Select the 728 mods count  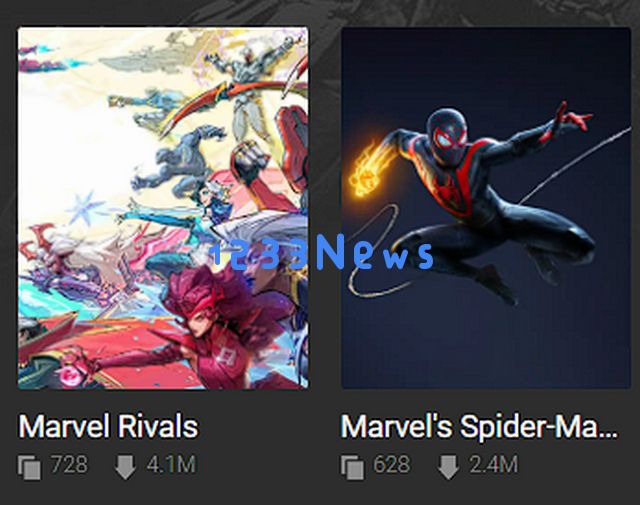[x=69, y=465]
